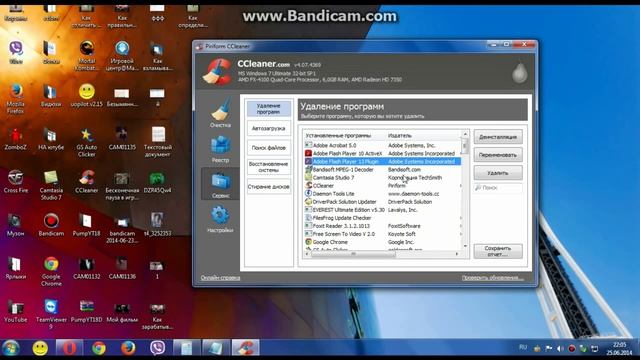Click the Camtasia Studio 7 desktop icon
The image size is (640, 360).
51,185
